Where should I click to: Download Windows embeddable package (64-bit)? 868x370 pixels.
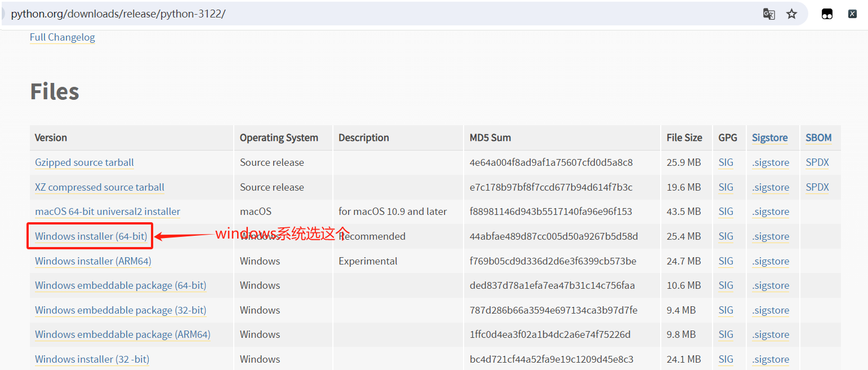coord(121,285)
